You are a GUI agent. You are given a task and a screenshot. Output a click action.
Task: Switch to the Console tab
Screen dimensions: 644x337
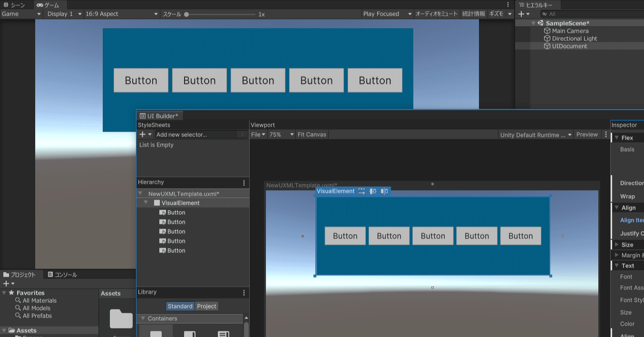click(63, 274)
